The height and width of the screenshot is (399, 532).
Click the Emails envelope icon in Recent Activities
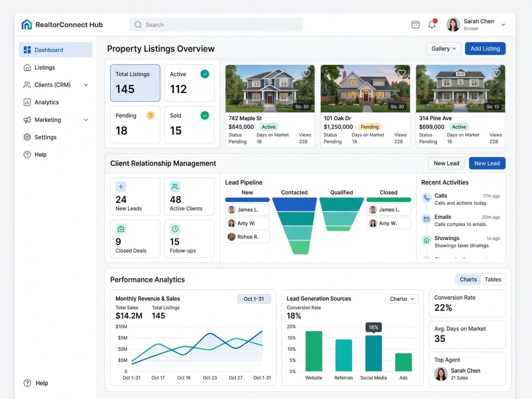(x=427, y=219)
